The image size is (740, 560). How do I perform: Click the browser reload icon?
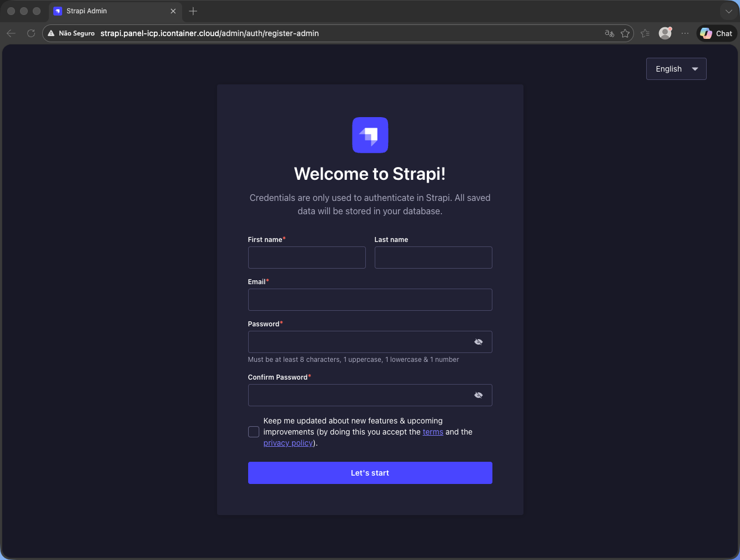point(31,33)
